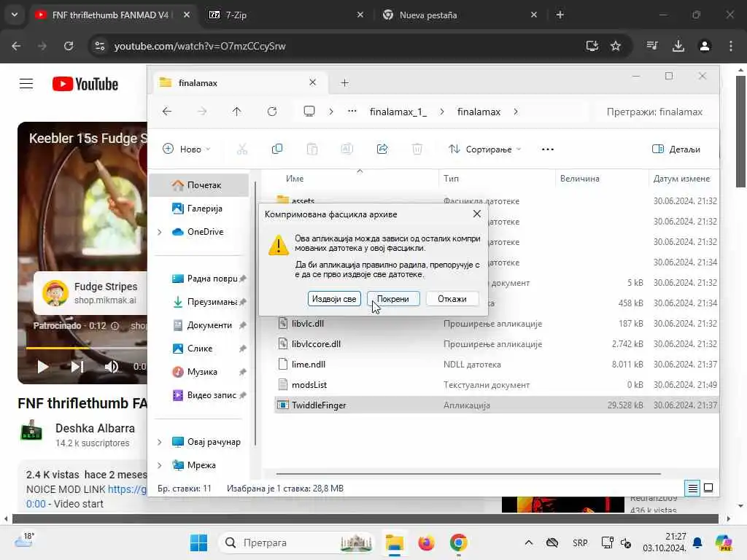Switch to details list view icon
Viewport: 747px width, 560px height.
tap(692, 488)
